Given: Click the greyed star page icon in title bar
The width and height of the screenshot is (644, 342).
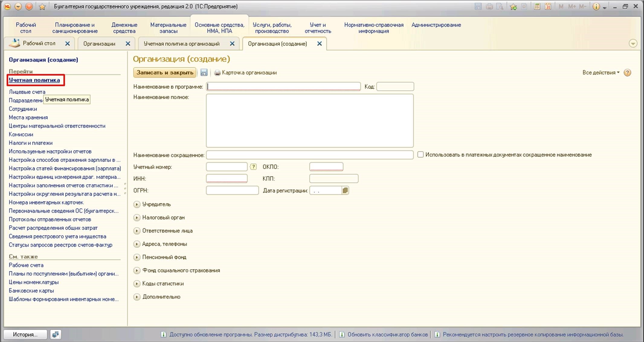Looking at the screenshot, I should pyautogui.click(x=524, y=6).
